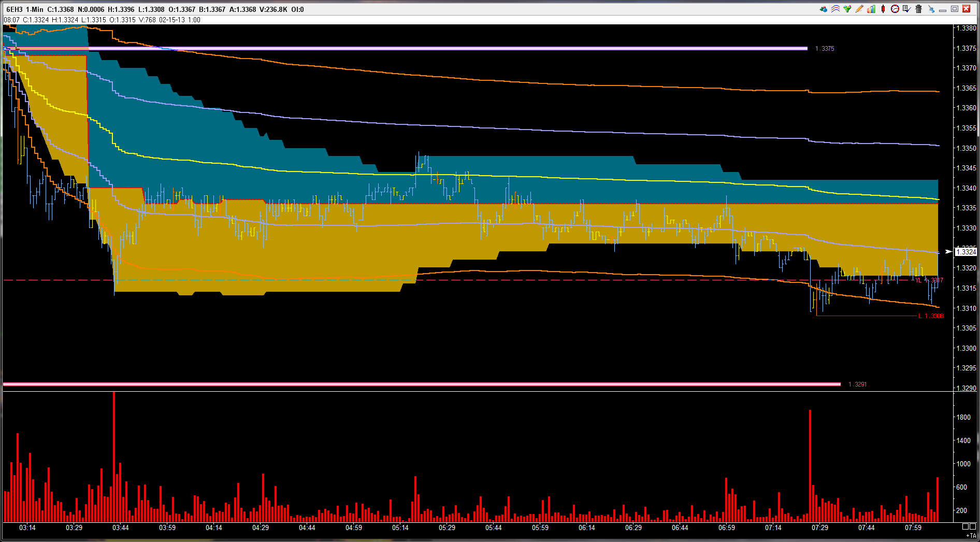Click the 6EH3 1-Min title text
Image resolution: width=980 pixels, height=542 pixels.
coord(25,9)
